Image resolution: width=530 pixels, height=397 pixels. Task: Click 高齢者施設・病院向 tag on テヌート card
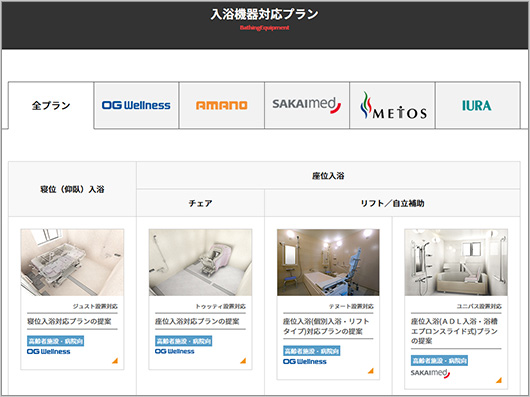[312, 351]
